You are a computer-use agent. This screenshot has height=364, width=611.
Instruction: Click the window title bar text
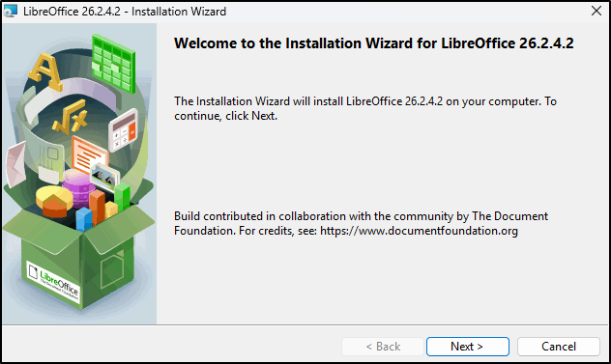tap(125, 12)
